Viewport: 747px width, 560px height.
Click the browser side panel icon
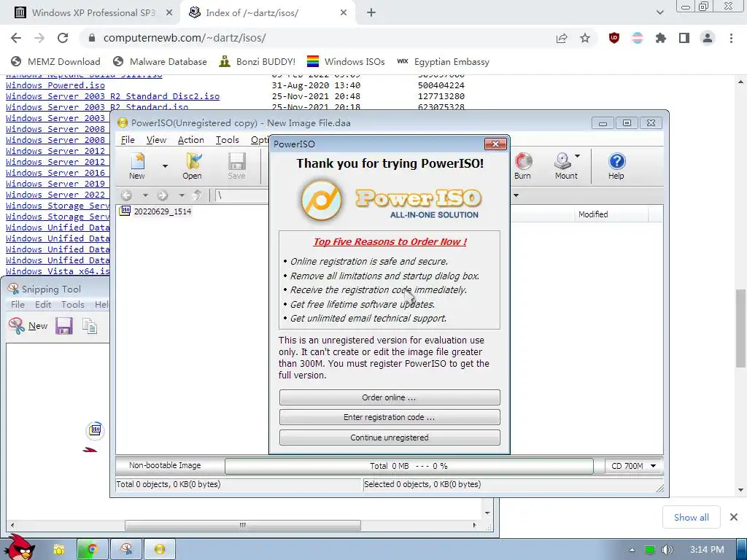coord(684,38)
